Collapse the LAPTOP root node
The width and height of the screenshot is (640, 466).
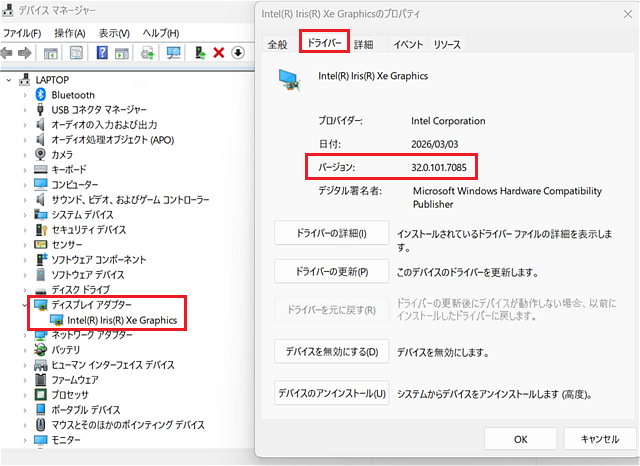(9, 80)
